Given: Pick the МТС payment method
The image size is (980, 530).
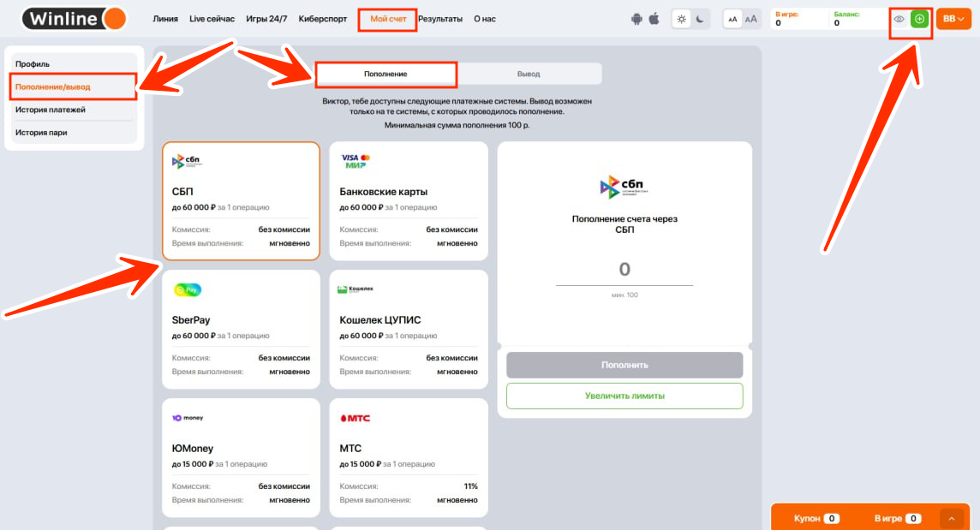Looking at the screenshot, I should tap(409, 458).
